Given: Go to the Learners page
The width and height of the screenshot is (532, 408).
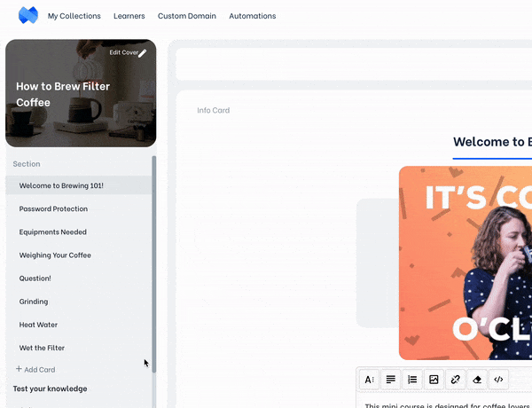Looking at the screenshot, I should tap(129, 16).
